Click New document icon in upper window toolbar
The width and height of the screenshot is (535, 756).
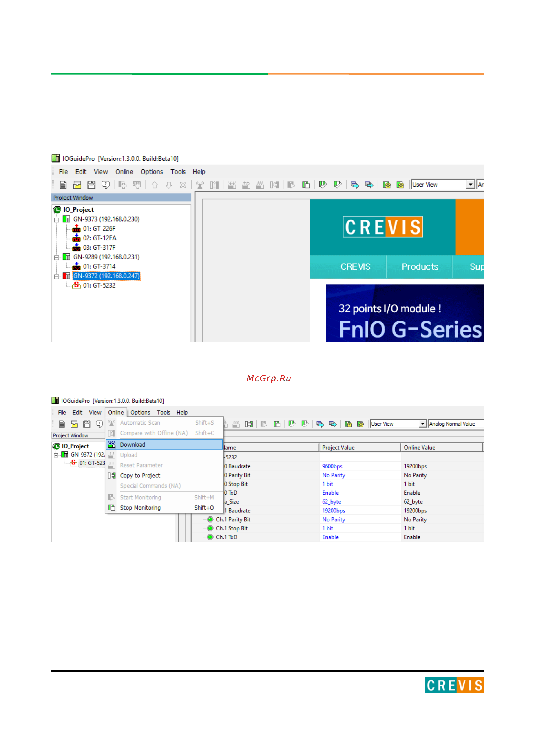[x=63, y=185]
